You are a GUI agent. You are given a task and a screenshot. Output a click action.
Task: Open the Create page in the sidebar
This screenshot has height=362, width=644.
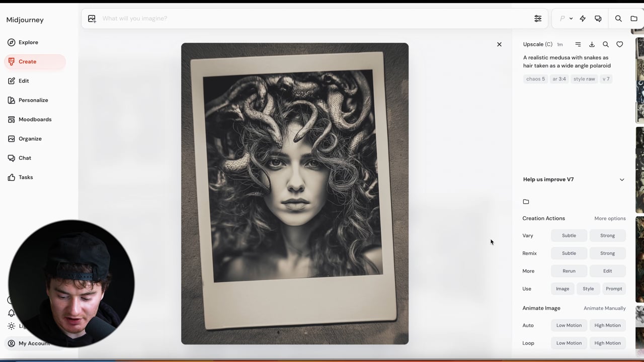[x=35, y=61]
